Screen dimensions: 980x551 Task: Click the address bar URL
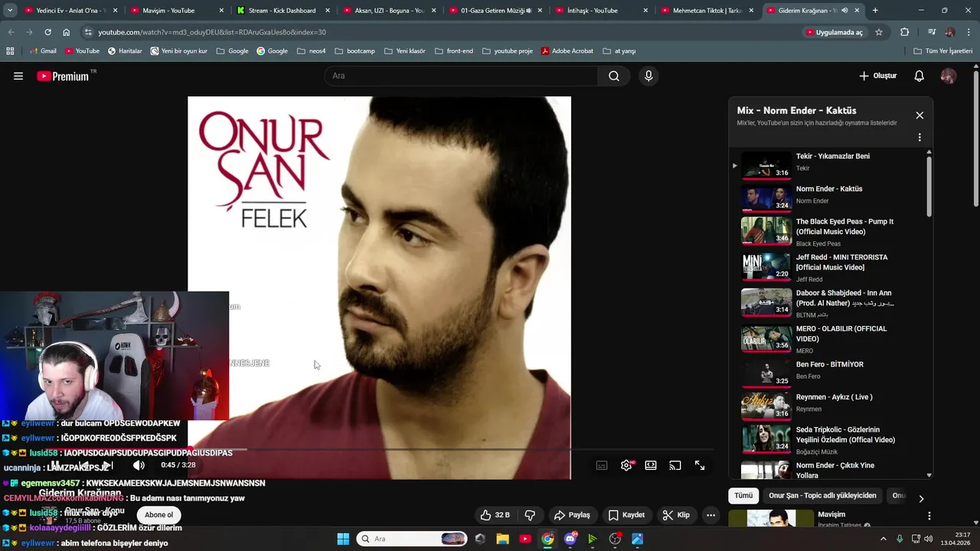[x=212, y=32]
